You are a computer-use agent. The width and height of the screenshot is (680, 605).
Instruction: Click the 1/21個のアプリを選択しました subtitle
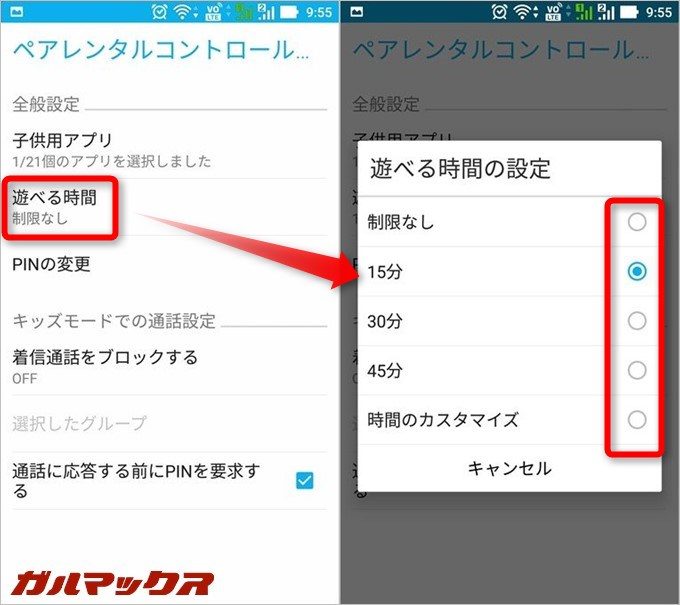pos(111,161)
